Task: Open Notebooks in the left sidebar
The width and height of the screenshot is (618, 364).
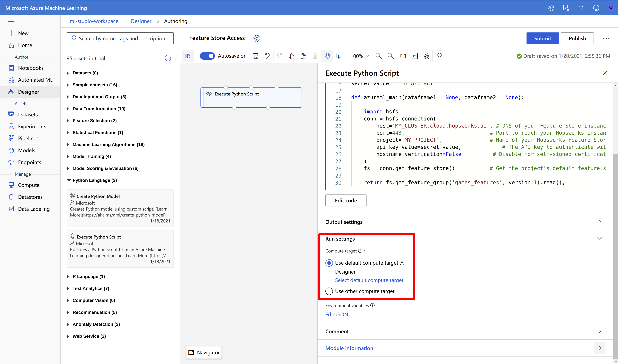Action: point(31,68)
